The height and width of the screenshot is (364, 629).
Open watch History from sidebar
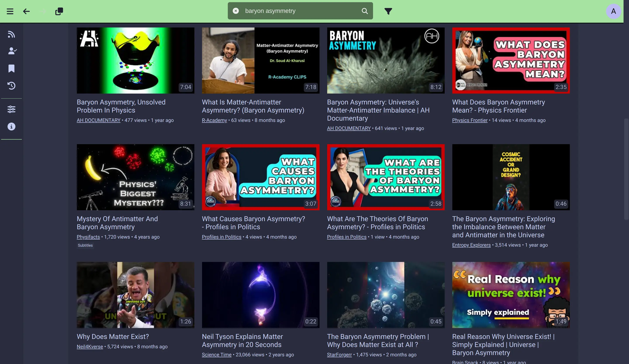(11, 85)
